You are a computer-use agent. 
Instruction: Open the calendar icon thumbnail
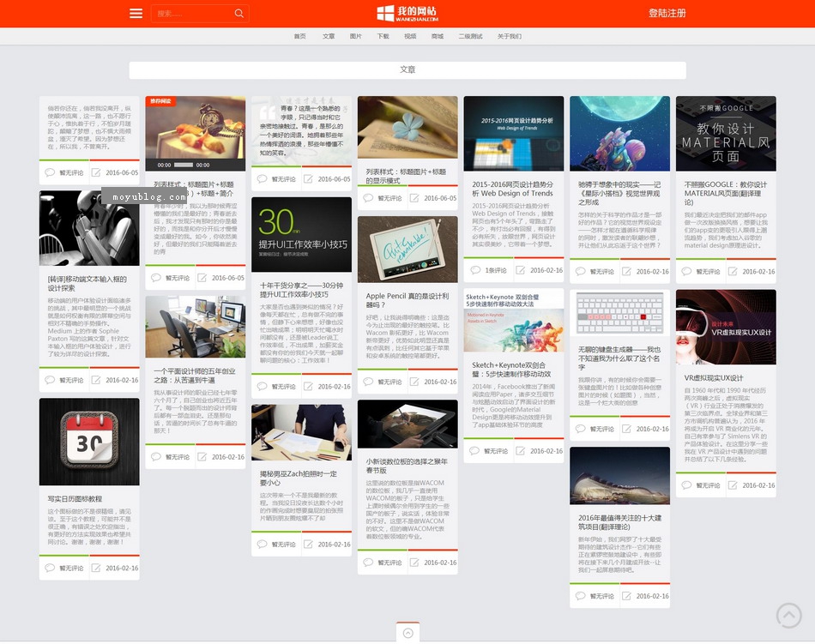[89, 442]
